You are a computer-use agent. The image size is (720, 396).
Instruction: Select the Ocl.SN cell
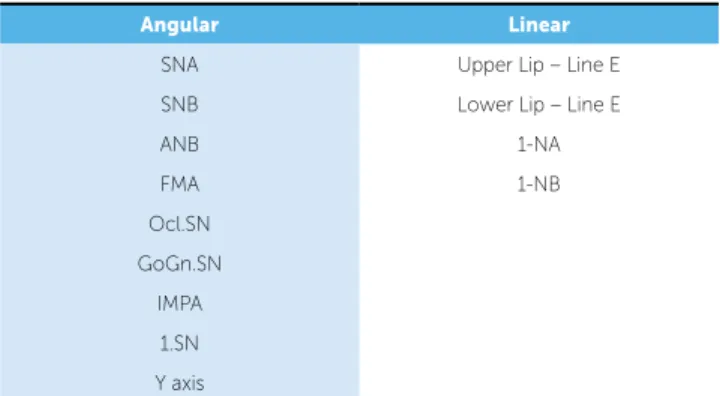tap(180, 224)
